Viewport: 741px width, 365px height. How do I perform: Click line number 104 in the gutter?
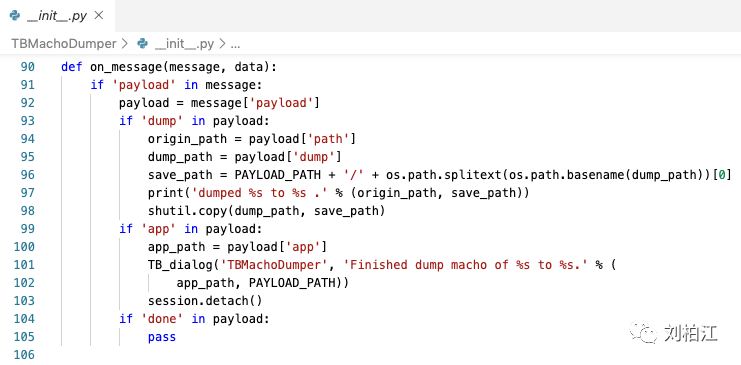pos(24,319)
